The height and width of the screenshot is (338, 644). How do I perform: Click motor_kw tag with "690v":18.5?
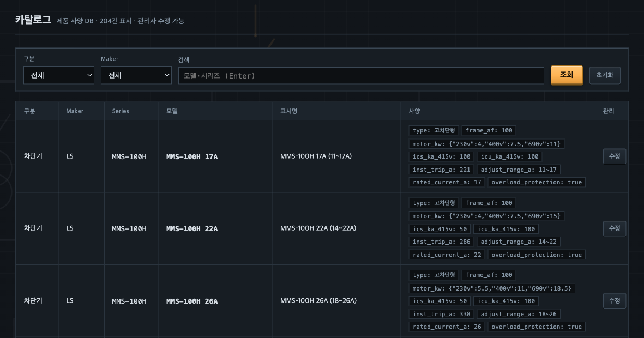point(492,288)
